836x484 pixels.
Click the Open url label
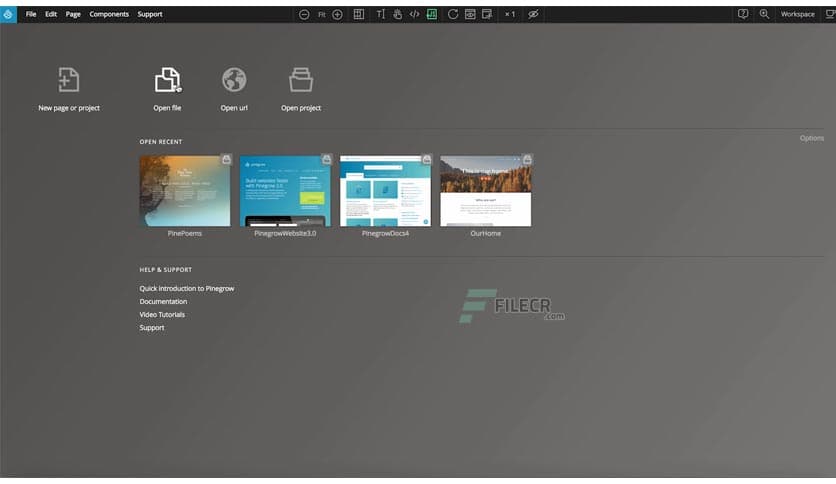pos(234,108)
